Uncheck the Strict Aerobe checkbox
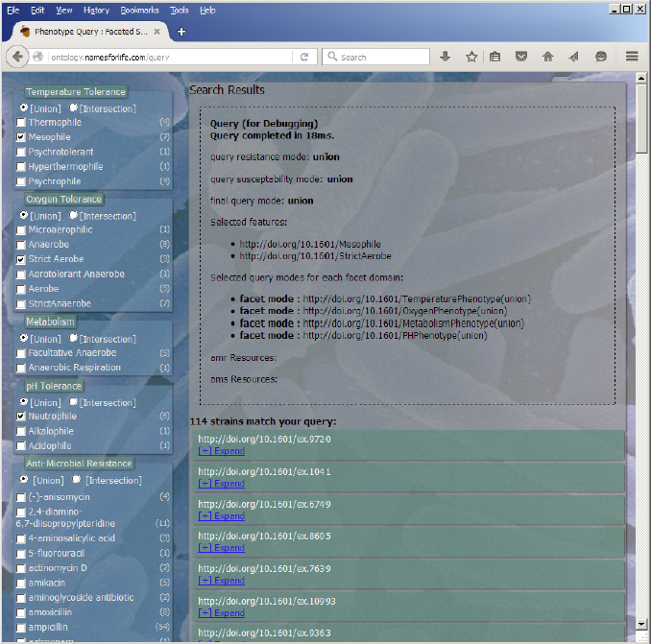This screenshot has width=651, height=644. click(x=21, y=259)
